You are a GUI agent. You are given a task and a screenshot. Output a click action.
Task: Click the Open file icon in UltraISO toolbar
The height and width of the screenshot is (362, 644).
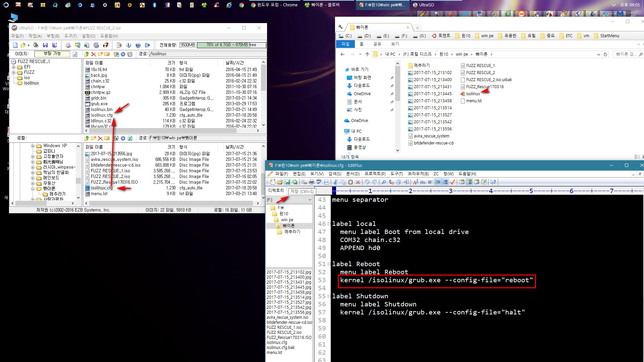tap(23, 45)
